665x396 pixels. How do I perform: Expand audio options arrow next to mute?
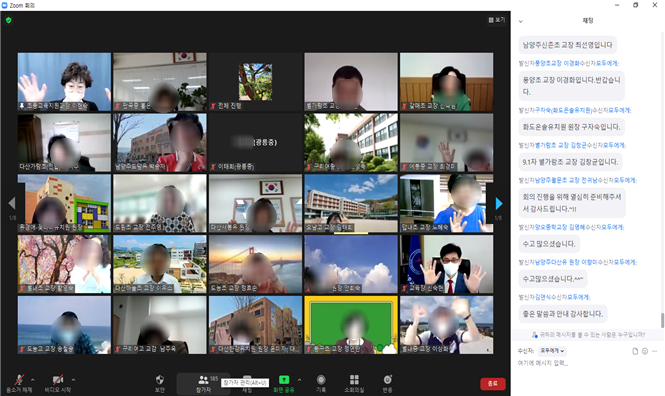33,379
